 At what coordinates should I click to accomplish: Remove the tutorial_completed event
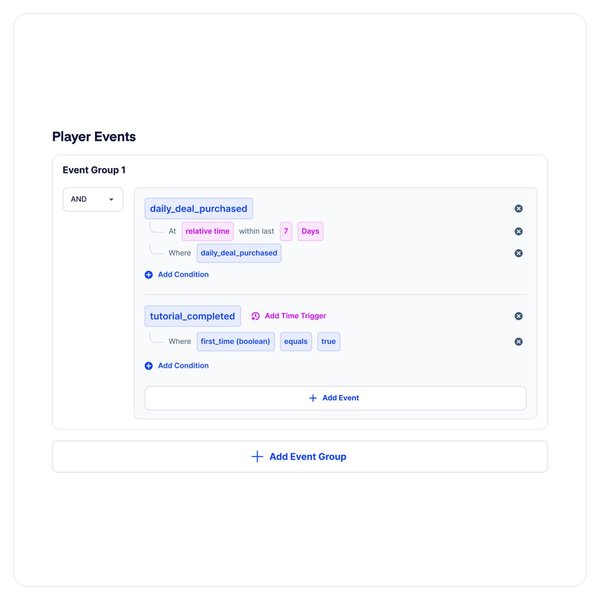pyautogui.click(x=518, y=316)
